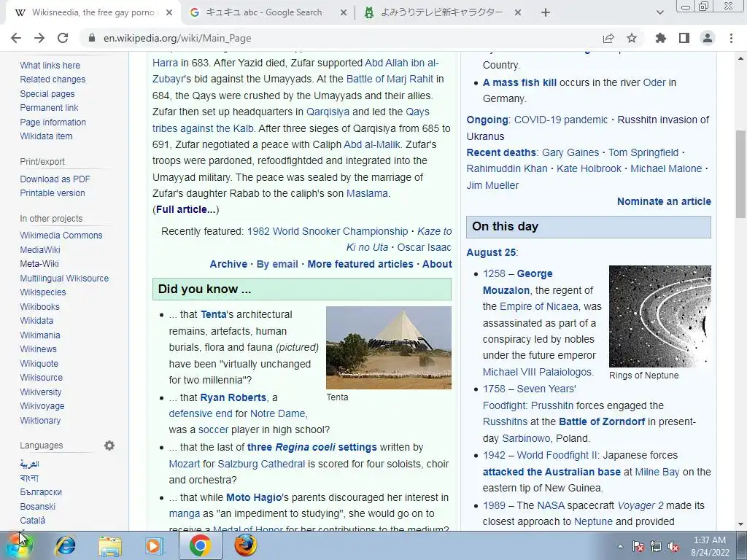Open Wikidata item link

46,136
